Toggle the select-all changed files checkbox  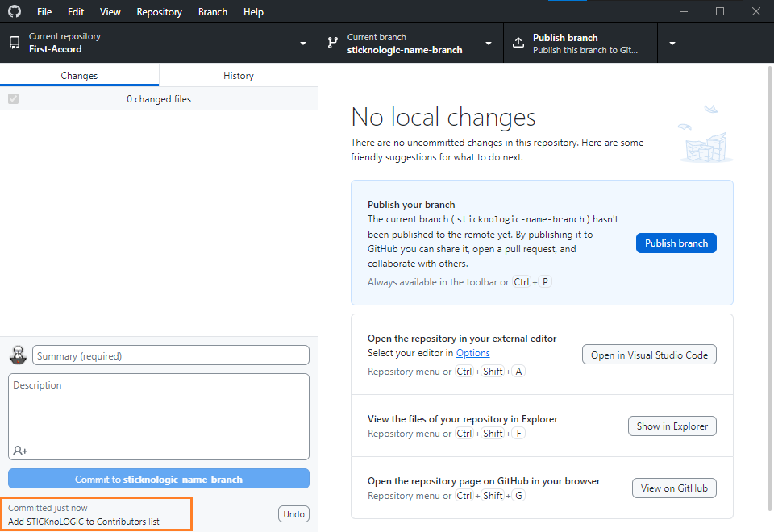coord(14,98)
